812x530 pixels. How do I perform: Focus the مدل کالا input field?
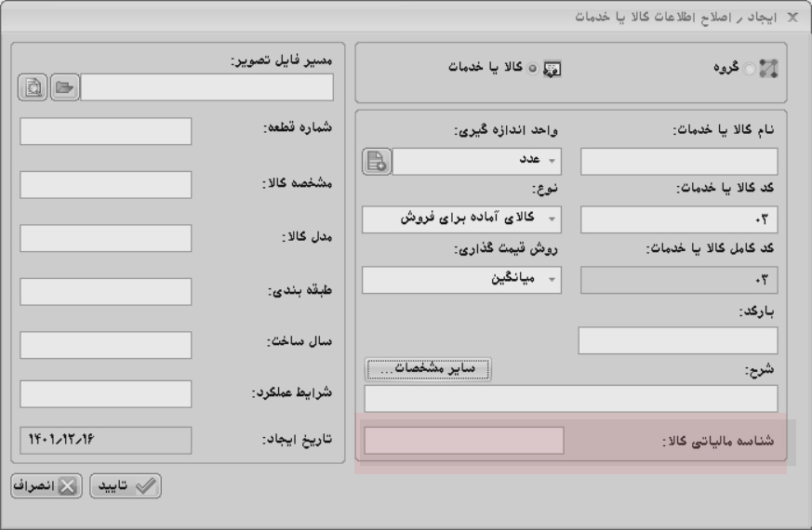tap(105, 238)
